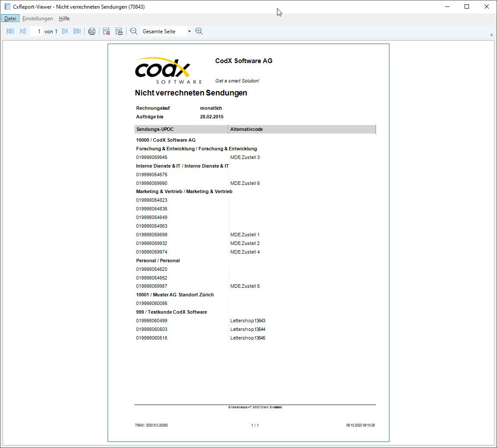The height and width of the screenshot is (448, 497).
Task: Click the MDE Zustell 4 alternative code
Action: [245, 252]
